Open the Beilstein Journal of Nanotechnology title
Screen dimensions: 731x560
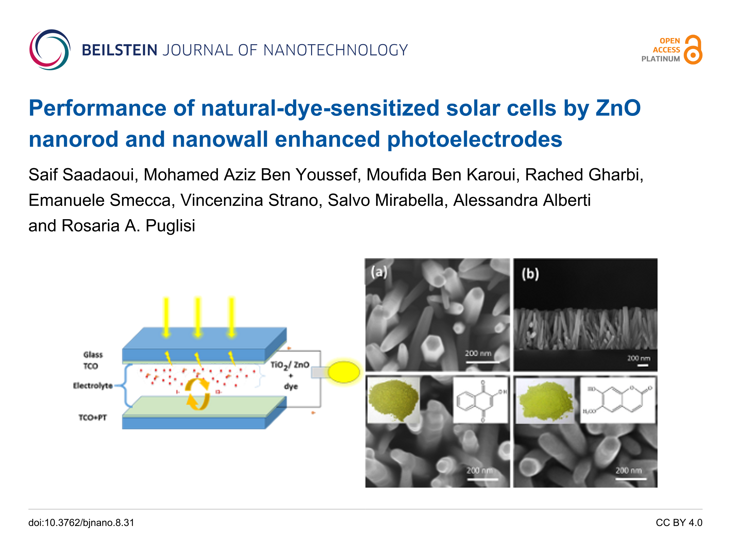(244, 50)
